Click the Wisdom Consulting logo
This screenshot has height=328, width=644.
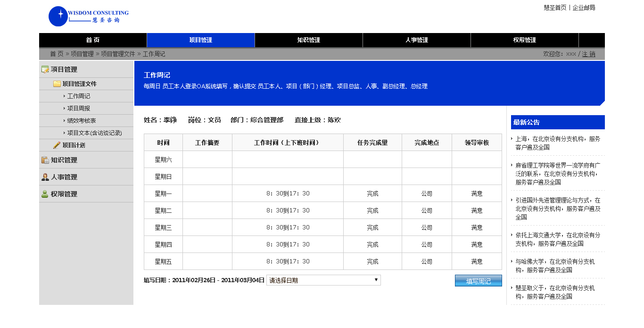click(88, 17)
